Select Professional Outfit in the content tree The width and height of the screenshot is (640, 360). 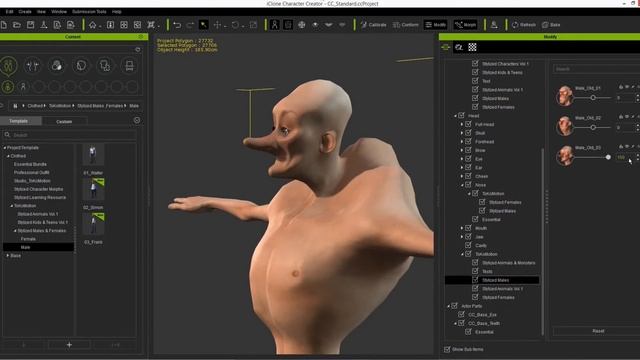(x=32, y=172)
